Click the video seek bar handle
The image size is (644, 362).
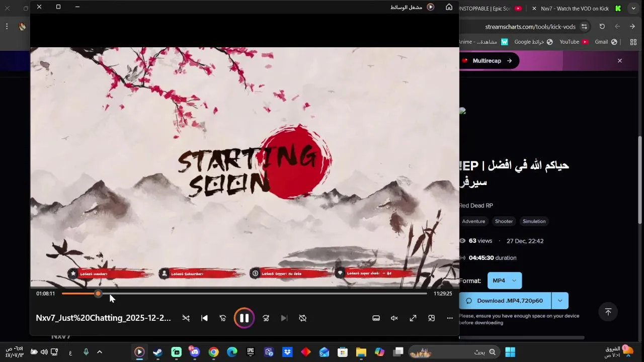click(98, 294)
